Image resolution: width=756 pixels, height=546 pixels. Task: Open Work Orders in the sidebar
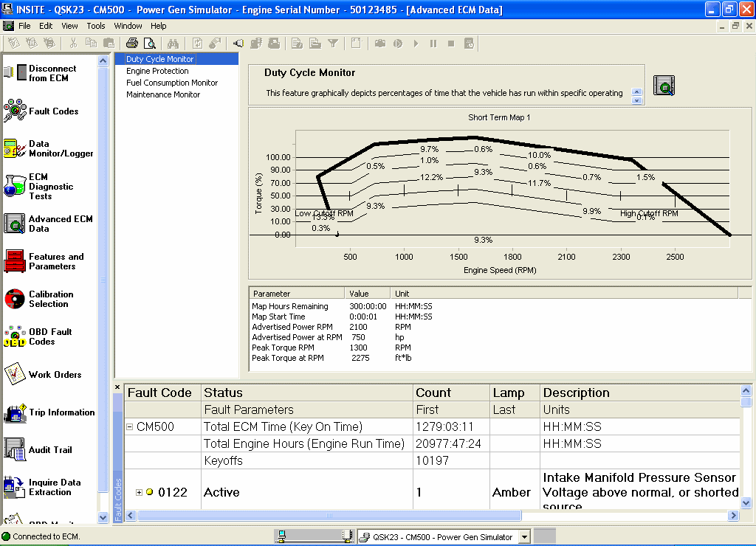pos(44,374)
